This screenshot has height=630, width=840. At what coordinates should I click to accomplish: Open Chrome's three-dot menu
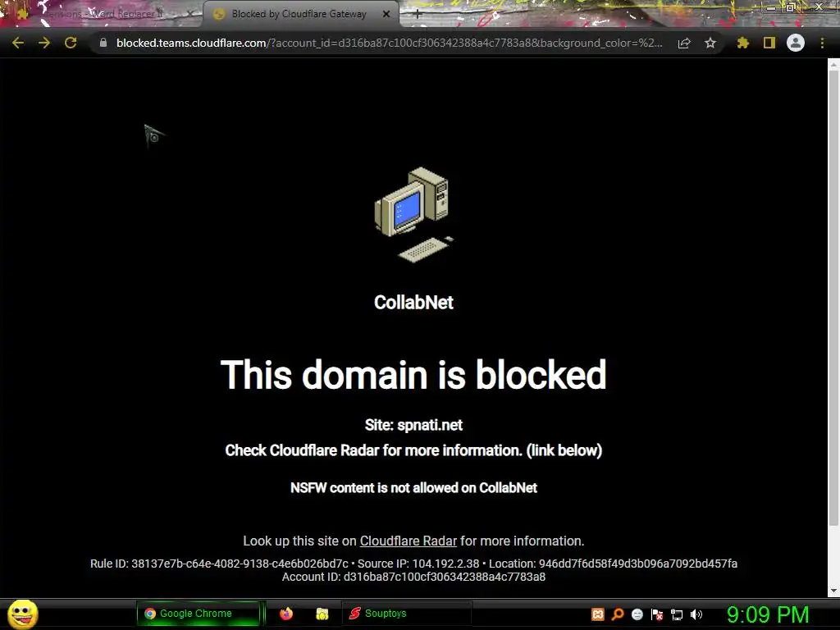(x=822, y=43)
